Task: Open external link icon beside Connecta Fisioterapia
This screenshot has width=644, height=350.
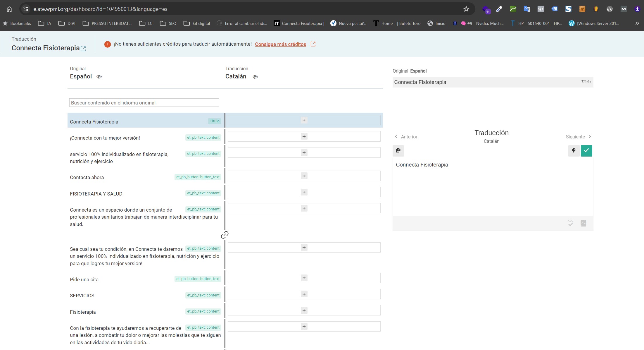Action: coord(83,49)
